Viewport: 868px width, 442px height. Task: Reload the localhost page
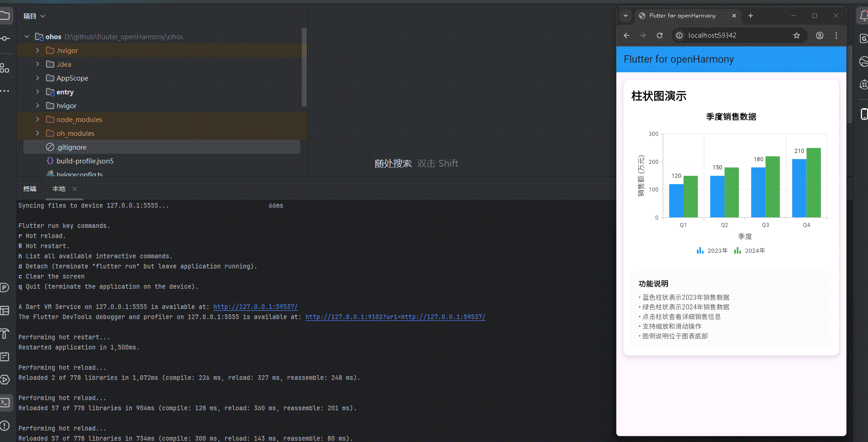[660, 35]
